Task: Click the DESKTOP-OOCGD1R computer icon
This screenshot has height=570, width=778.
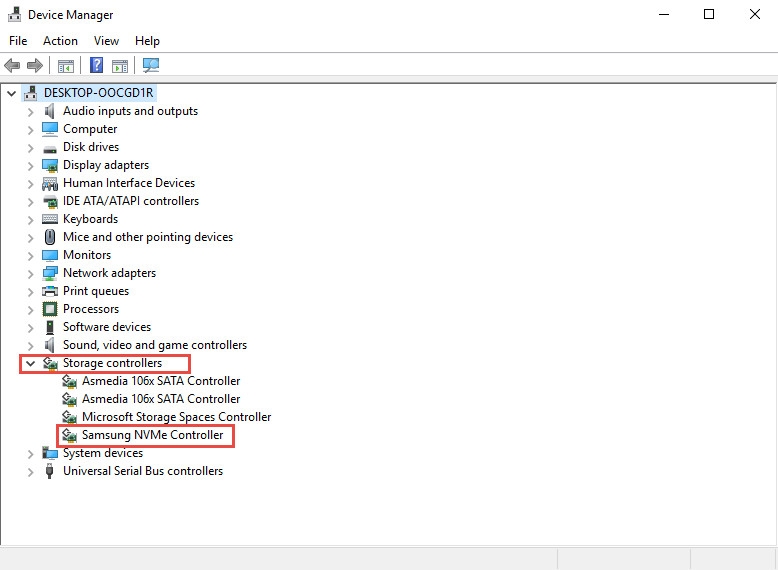Action: 31,93
